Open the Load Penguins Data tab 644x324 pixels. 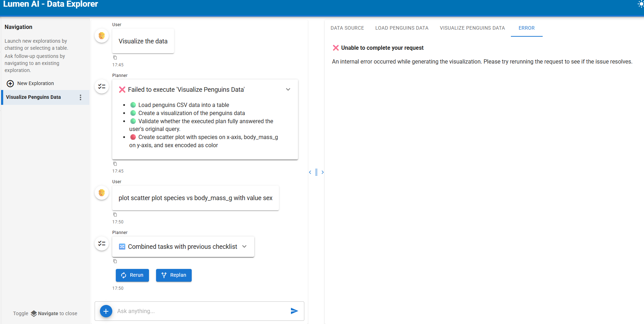[x=401, y=28]
